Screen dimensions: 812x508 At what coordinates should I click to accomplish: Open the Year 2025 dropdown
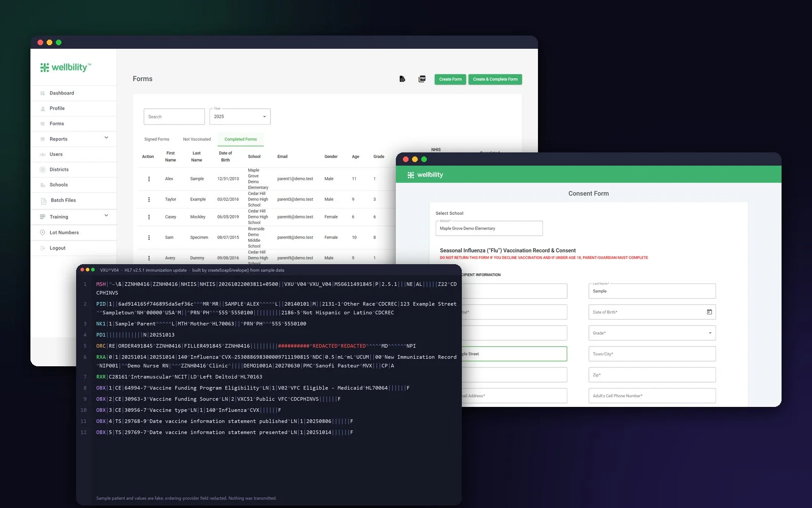[240, 116]
